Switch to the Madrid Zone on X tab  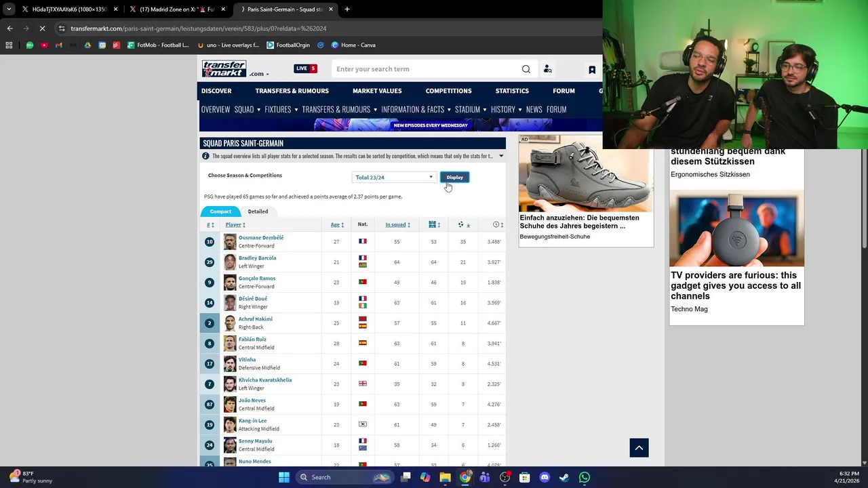178,9
